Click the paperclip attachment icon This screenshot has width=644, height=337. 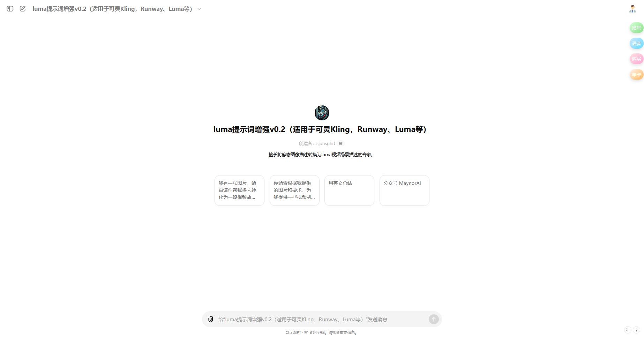coord(211,319)
